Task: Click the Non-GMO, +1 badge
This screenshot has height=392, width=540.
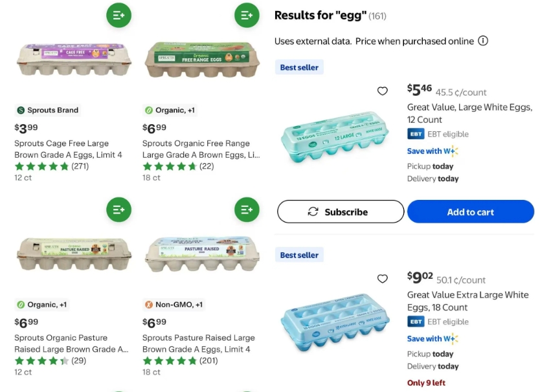Action: pyautogui.click(x=174, y=305)
